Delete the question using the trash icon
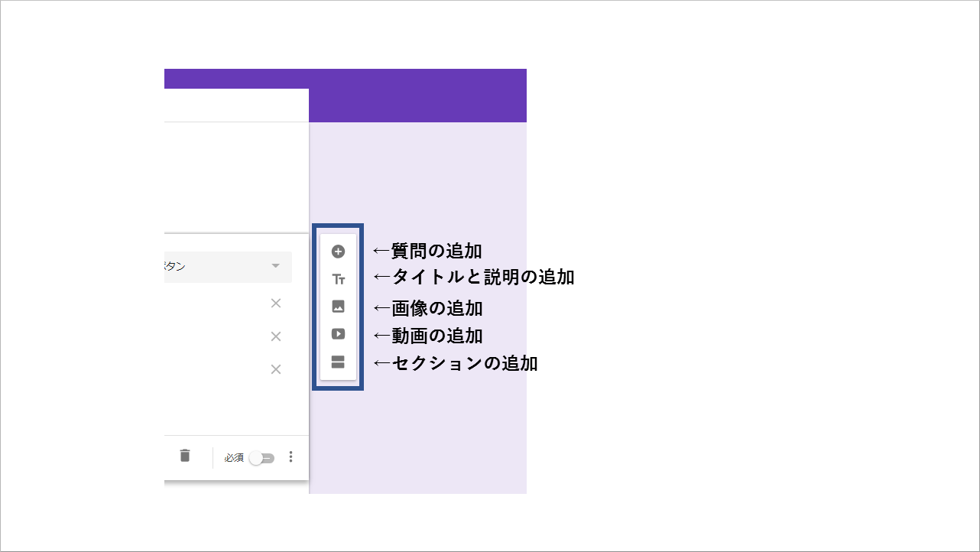The image size is (980, 552). click(x=184, y=456)
